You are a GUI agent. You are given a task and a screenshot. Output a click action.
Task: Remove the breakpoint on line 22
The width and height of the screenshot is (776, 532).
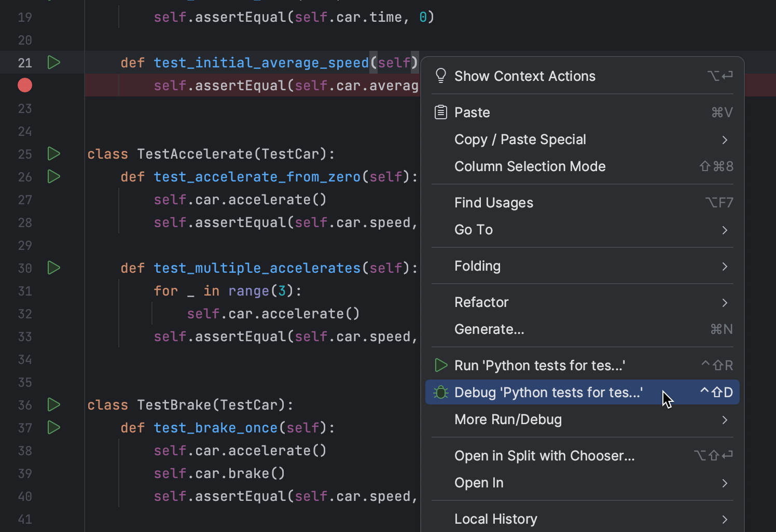(x=24, y=85)
